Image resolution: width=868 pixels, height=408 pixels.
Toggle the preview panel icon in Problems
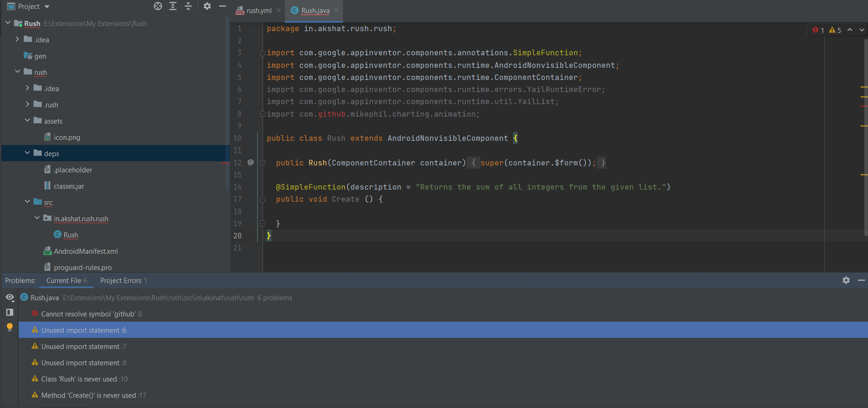[x=10, y=312]
